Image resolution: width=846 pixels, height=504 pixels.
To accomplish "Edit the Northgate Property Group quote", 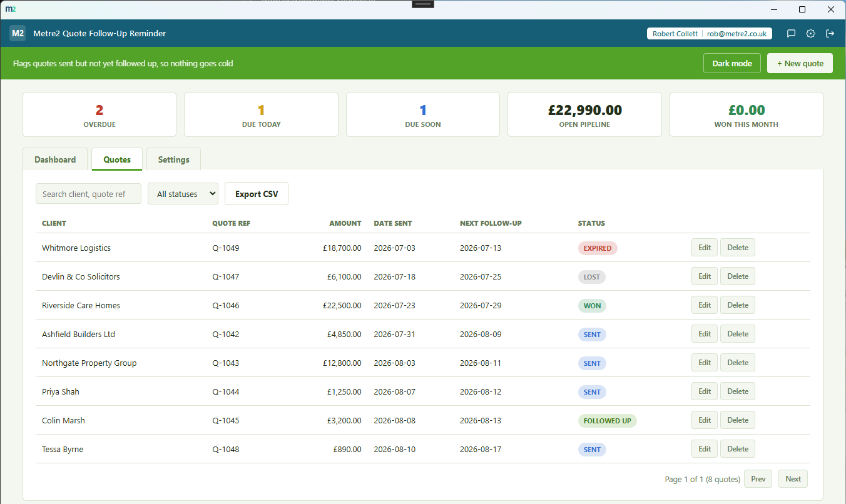I will (x=705, y=363).
